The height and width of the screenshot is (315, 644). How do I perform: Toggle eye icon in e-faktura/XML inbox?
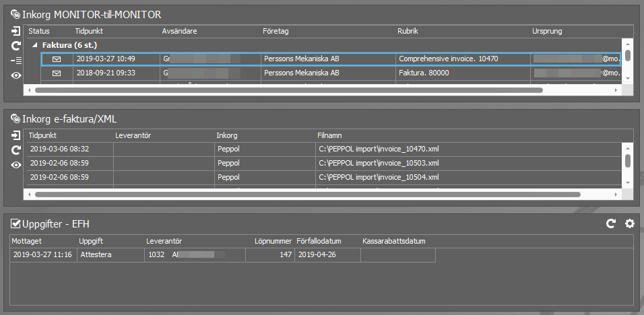(x=17, y=165)
